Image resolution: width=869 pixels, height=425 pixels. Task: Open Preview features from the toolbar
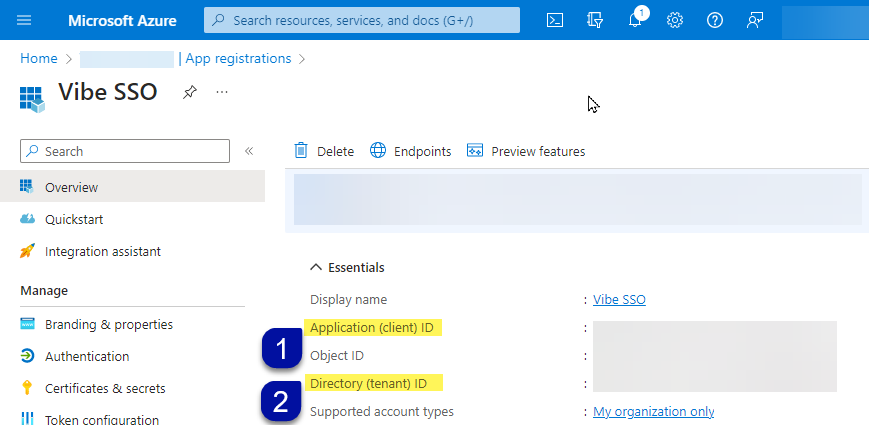(526, 151)
